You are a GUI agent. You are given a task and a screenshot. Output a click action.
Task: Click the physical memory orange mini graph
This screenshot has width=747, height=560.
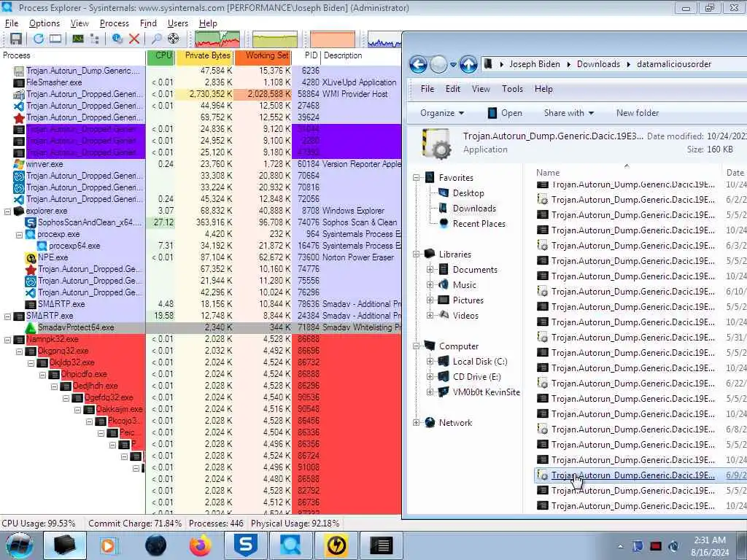333,39
